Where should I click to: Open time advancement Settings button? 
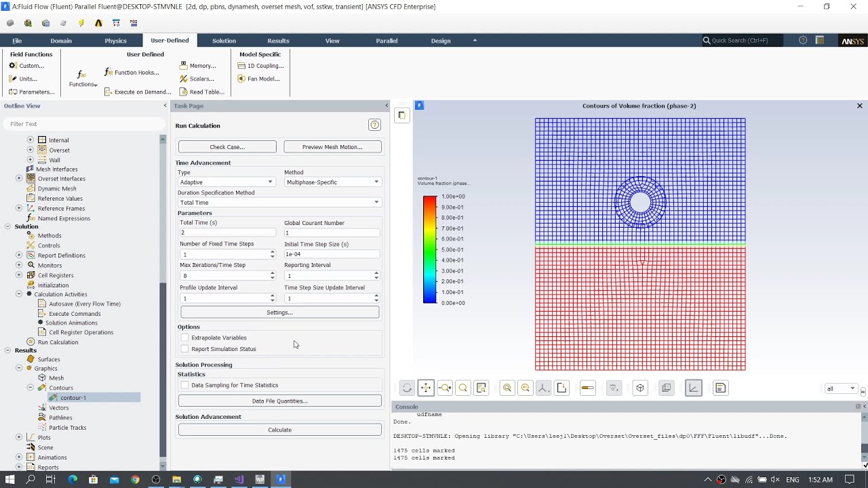pos(279,312)
